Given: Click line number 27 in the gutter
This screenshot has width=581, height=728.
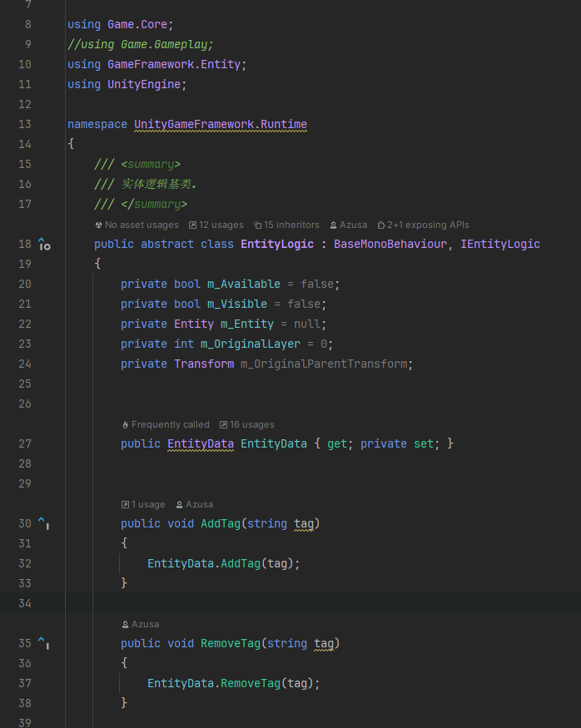Looking at the screenshot, I should [x=25, y=443].
